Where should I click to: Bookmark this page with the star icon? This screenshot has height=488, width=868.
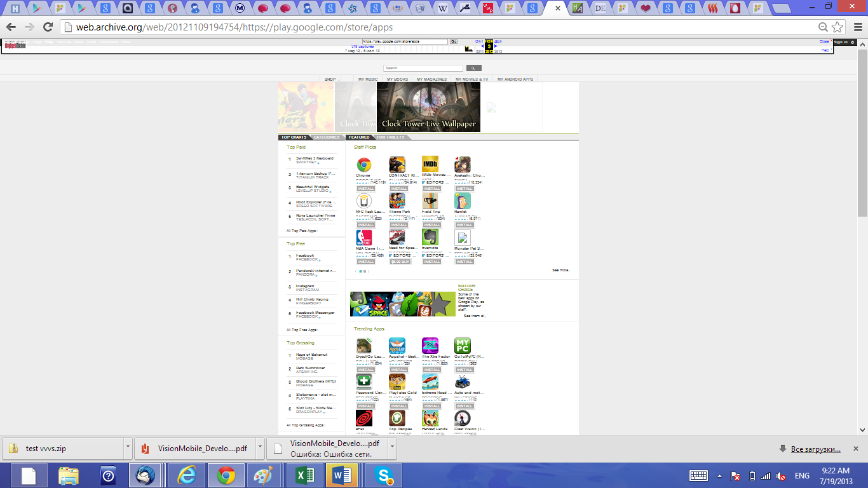pyautogui.click(x=838, y=27)
